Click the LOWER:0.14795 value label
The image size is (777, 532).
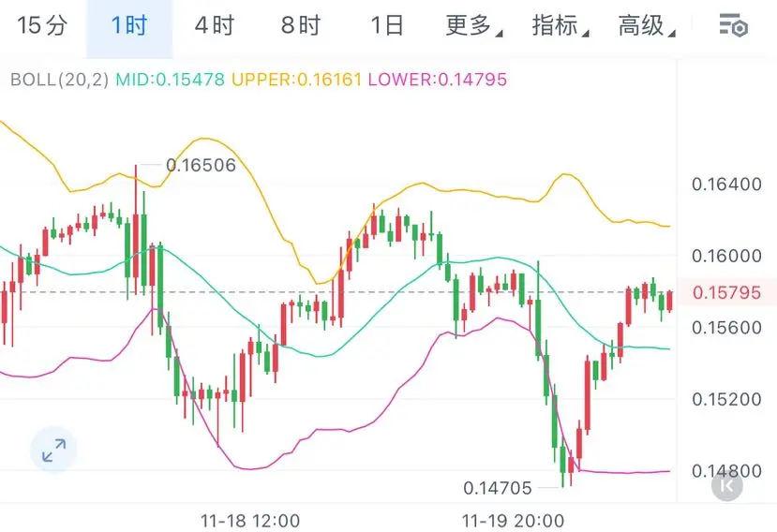coord(437,80)
